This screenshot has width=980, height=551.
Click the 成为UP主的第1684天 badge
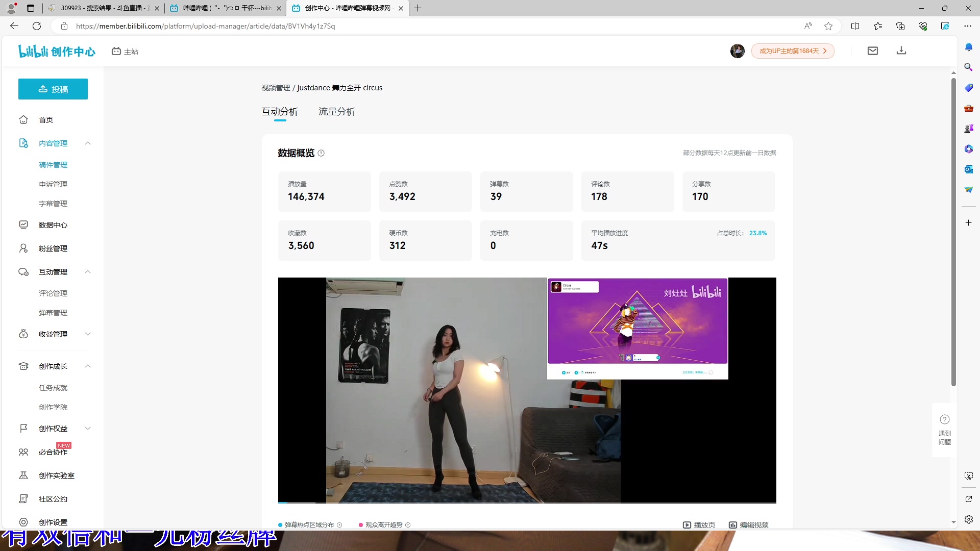click(x=793, y=51)
